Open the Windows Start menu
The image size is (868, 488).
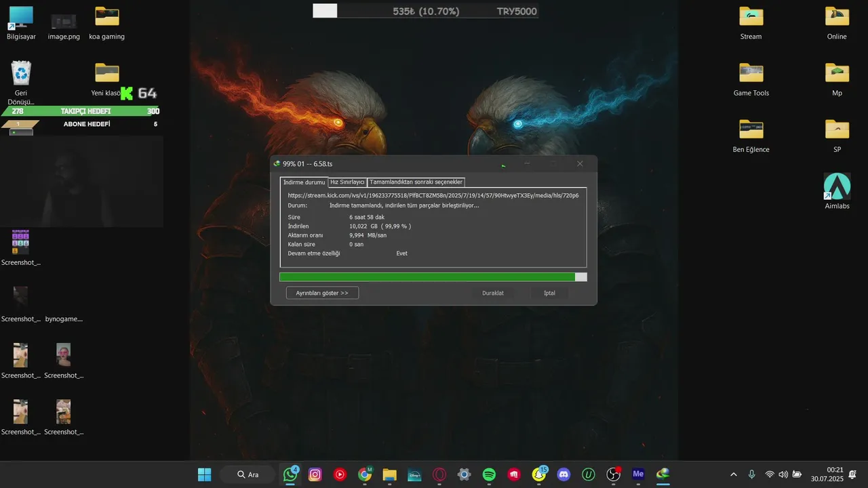pos(204,474)
